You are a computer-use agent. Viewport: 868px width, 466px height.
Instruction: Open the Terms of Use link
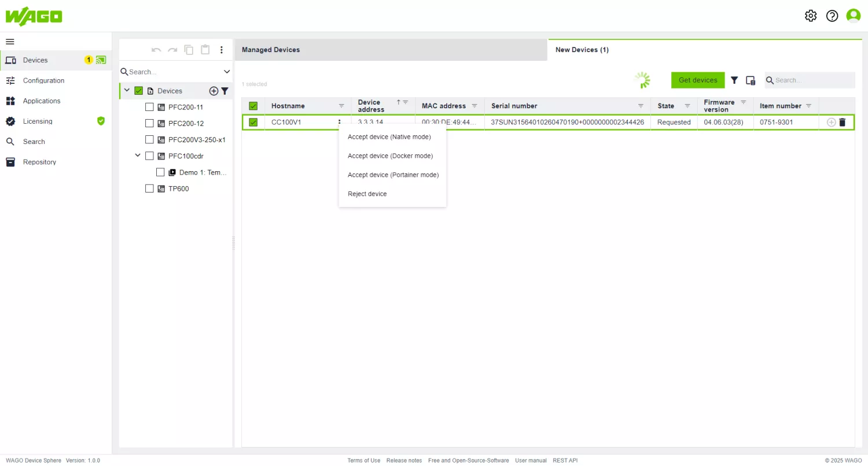(364, 460)
